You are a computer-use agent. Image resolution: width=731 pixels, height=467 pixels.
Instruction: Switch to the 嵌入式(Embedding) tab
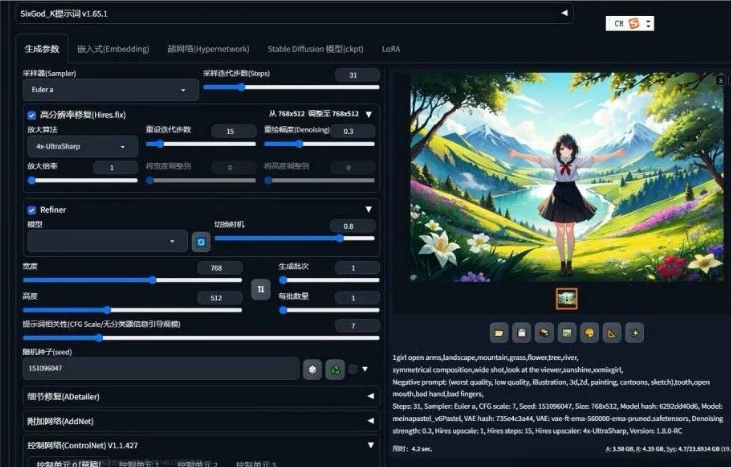(x=113, y=49)
